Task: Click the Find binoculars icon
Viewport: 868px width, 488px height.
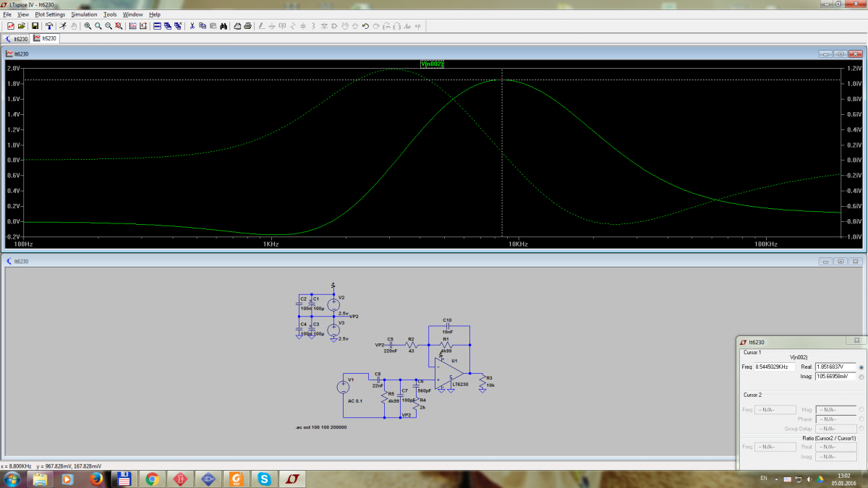Action: [x=224, y=26]
